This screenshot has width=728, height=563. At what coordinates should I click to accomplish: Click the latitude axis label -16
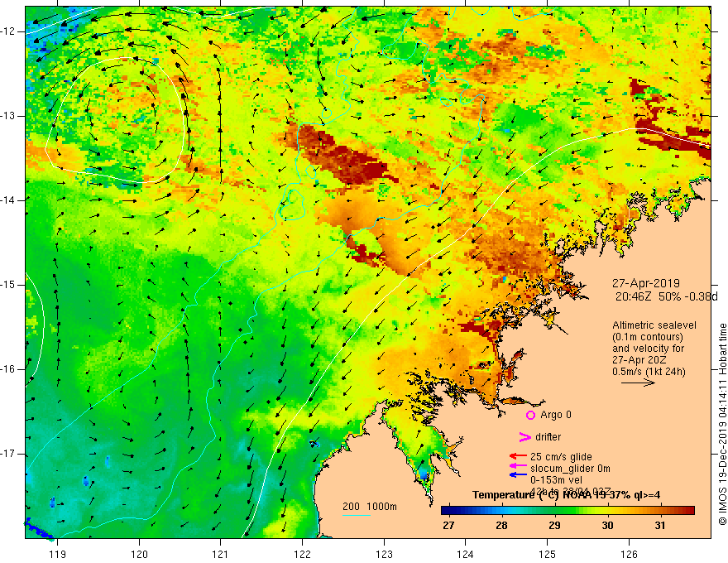9,369
